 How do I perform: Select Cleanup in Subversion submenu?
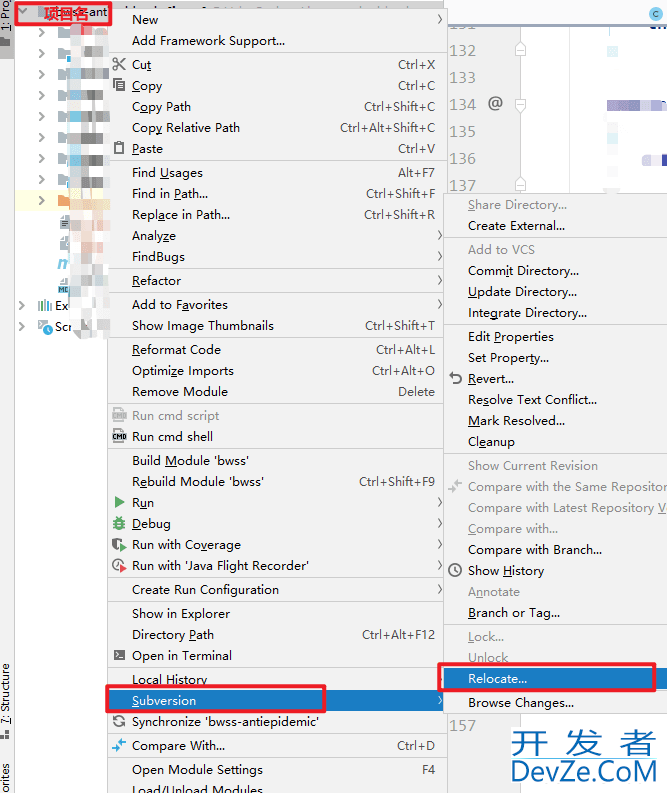pos(555,442)
